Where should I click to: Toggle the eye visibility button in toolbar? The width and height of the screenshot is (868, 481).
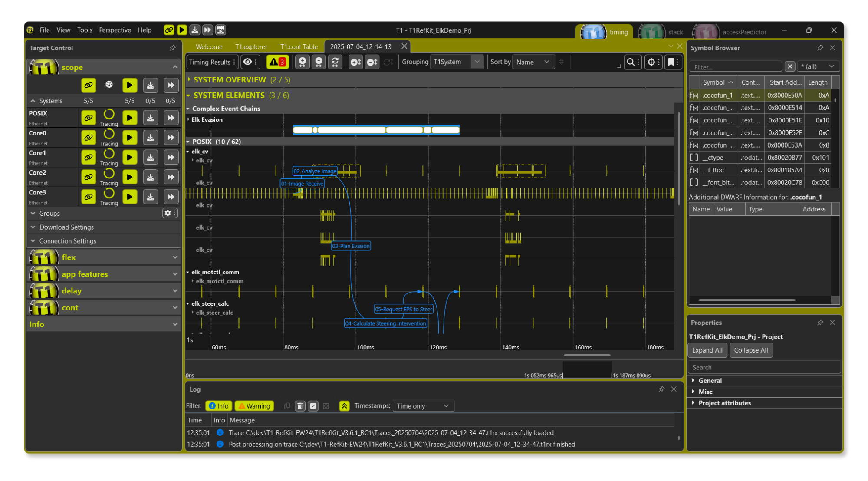(248, 62)
